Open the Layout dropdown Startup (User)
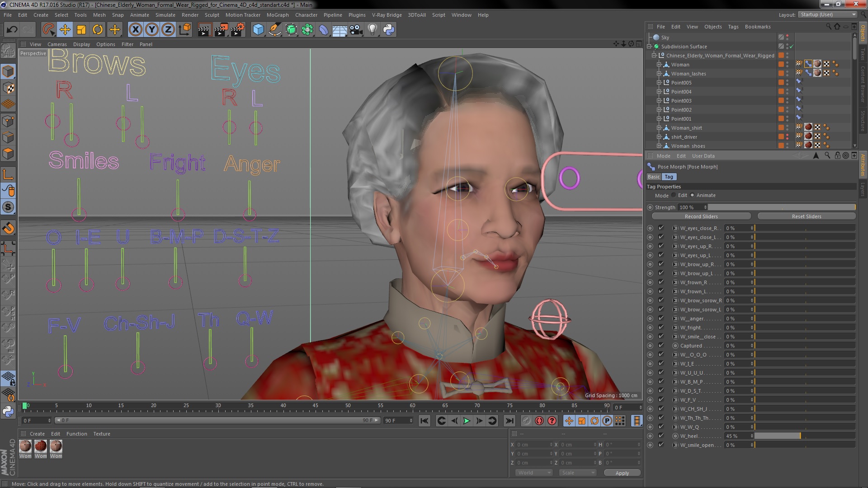This screenshot has height=488, width=868. (x=827, y=14)
